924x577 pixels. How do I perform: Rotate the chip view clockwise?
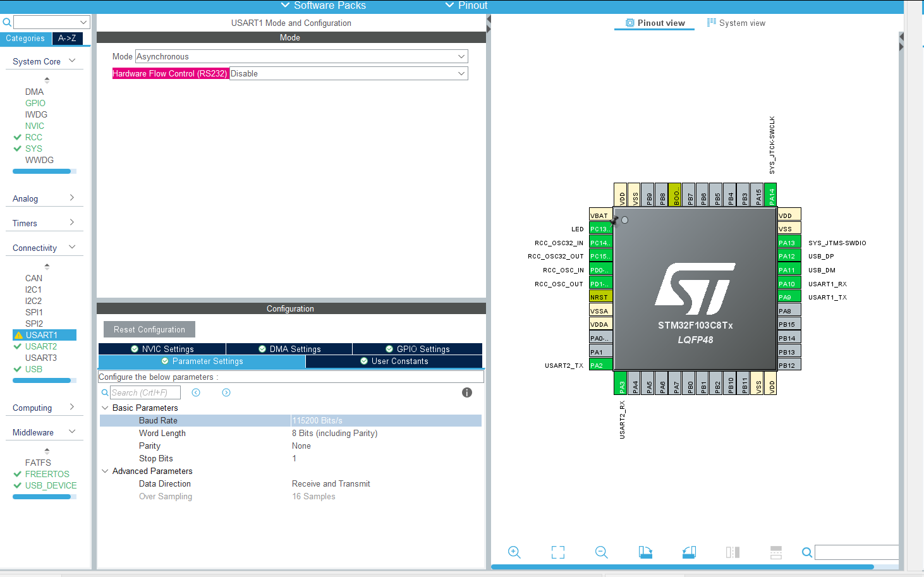click(x=645, y=552)
